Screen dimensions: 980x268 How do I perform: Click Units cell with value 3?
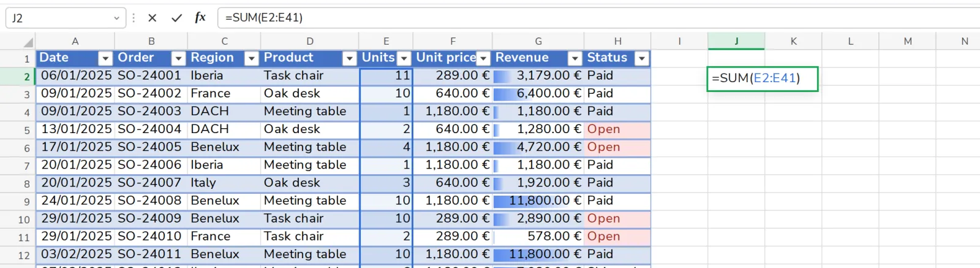point(386,183)
